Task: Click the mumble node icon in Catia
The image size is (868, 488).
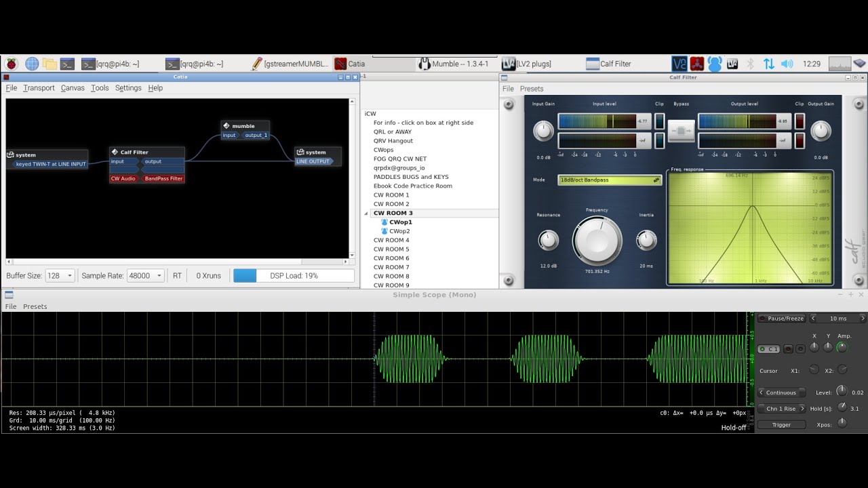Action: [x=226, y=125]
